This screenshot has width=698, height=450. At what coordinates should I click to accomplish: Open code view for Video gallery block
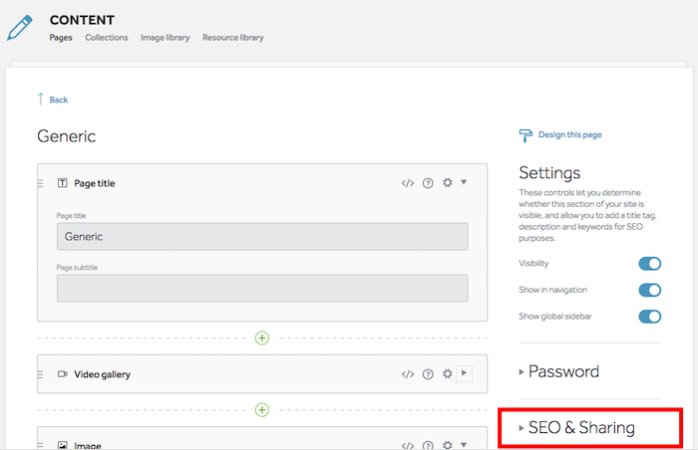(407, 374)
